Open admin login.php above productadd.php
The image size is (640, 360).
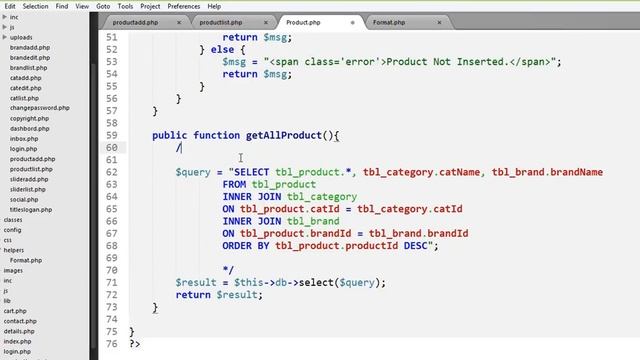tap(23, 149)
